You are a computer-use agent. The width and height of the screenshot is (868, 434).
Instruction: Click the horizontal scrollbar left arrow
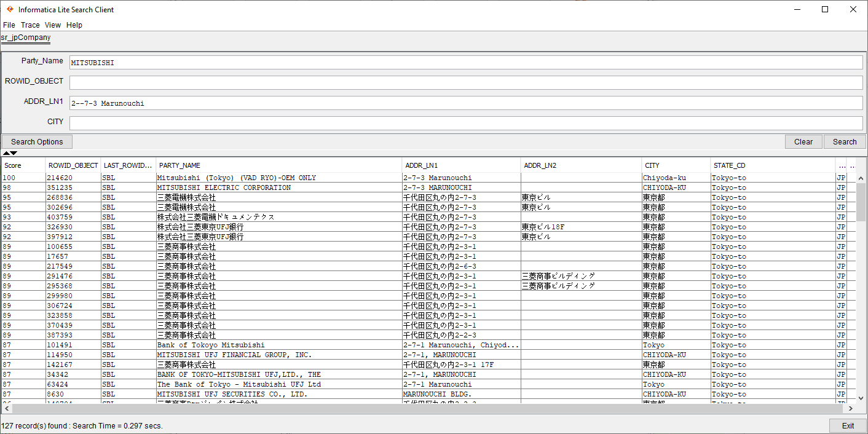pos(6,408)
